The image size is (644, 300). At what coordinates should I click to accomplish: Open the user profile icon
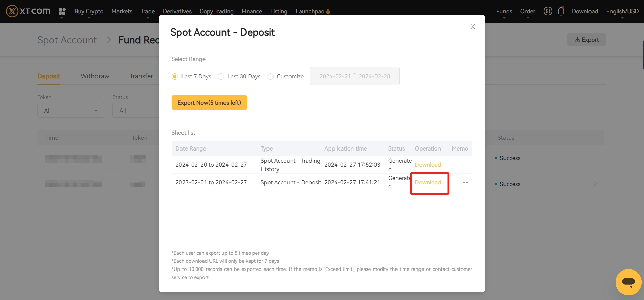548,11
